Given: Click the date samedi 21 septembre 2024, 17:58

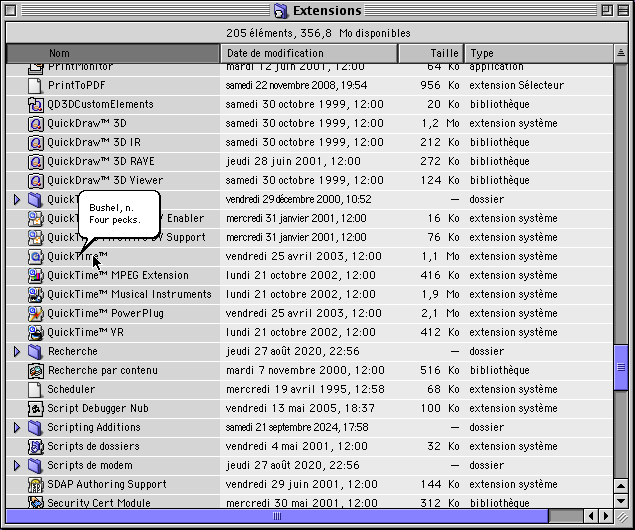Looking at the screenshot, I should point(297,427).
